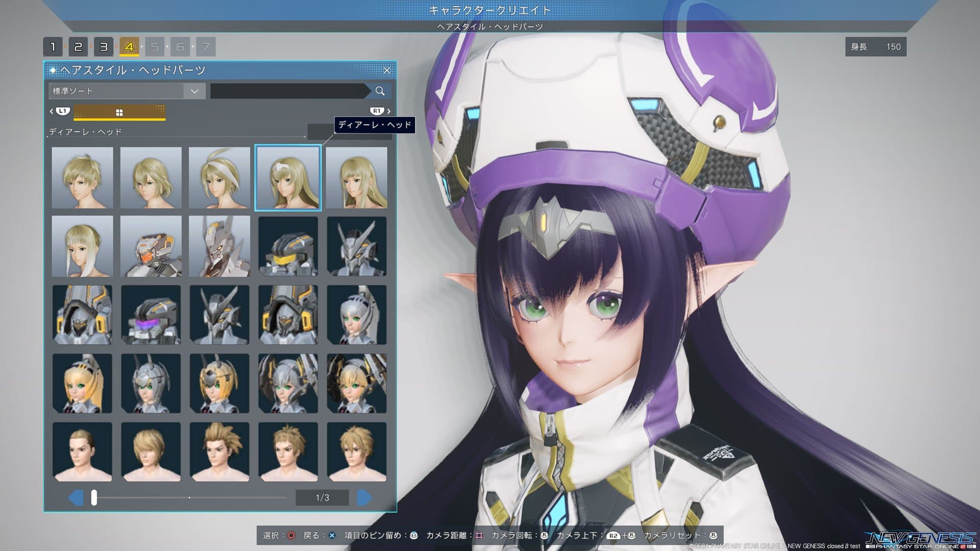
Task: Click the 項目のピン留め button hint
Action: (x=381, y=535)
